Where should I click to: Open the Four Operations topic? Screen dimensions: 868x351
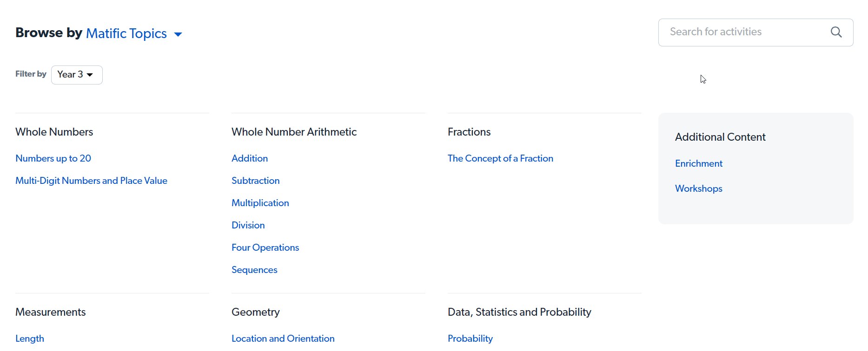[265, 247]
